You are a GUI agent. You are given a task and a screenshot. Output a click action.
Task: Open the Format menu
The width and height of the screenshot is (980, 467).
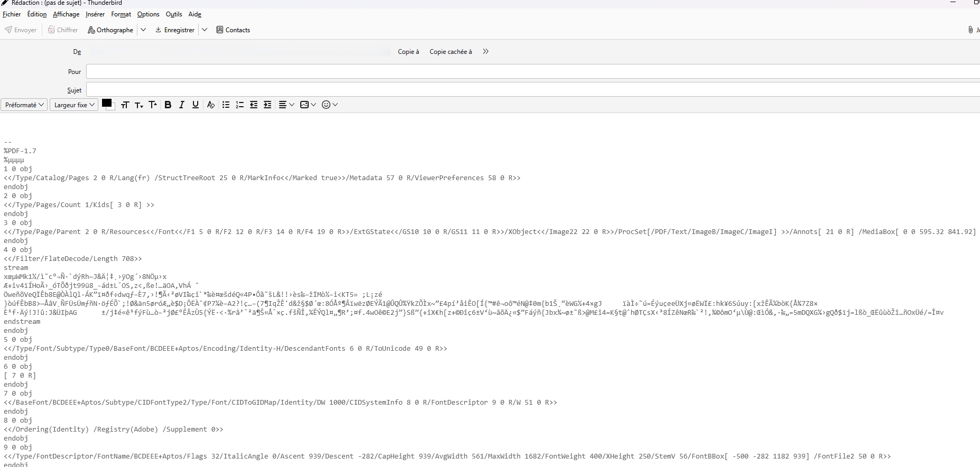point(121,14)
